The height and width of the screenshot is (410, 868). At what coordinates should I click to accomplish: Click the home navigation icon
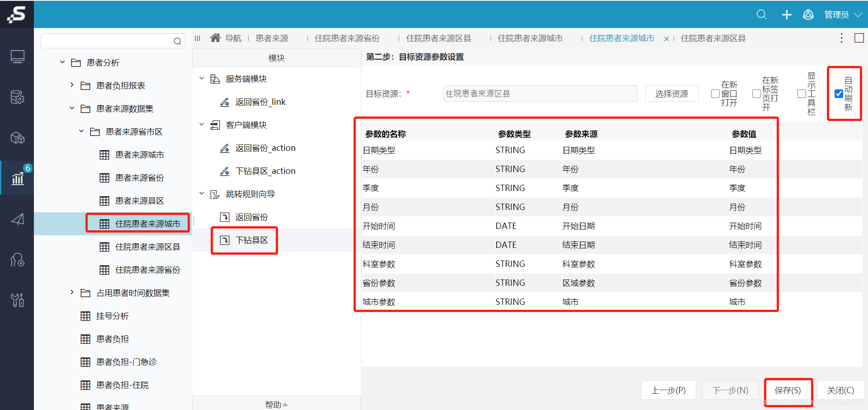[215, 38]
